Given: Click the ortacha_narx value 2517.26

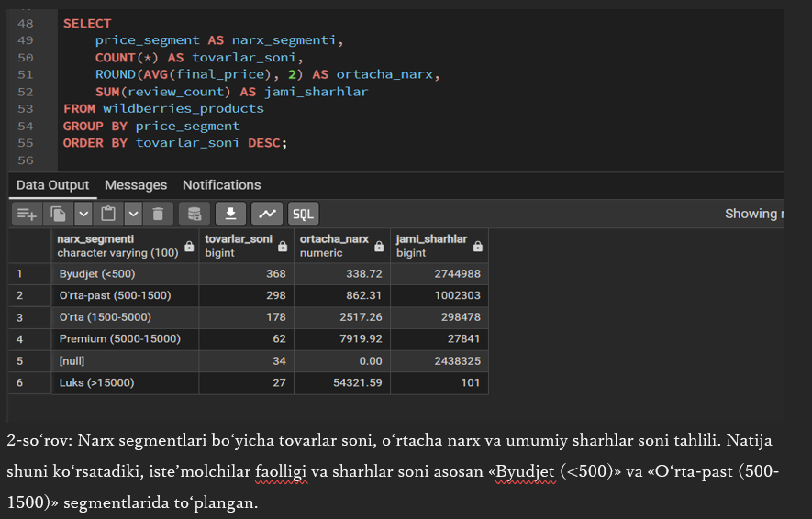Looking at the screenshot, I should click(342, 317).
